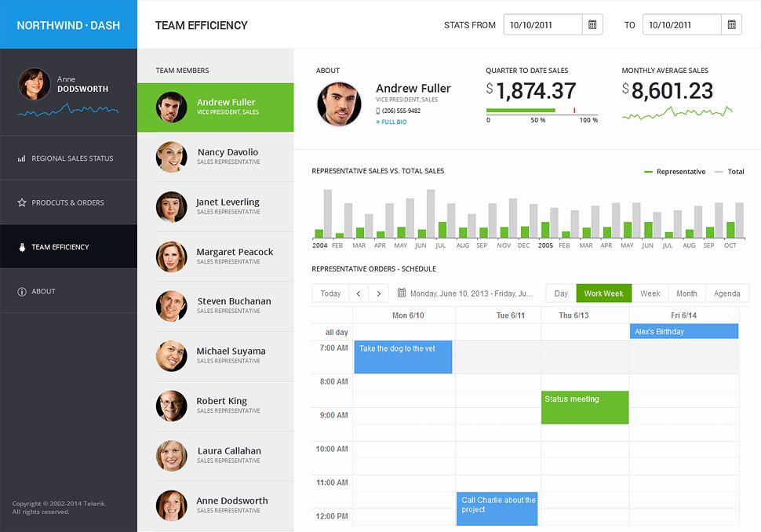Go to previous schedule period arrow

pos(358,293)
